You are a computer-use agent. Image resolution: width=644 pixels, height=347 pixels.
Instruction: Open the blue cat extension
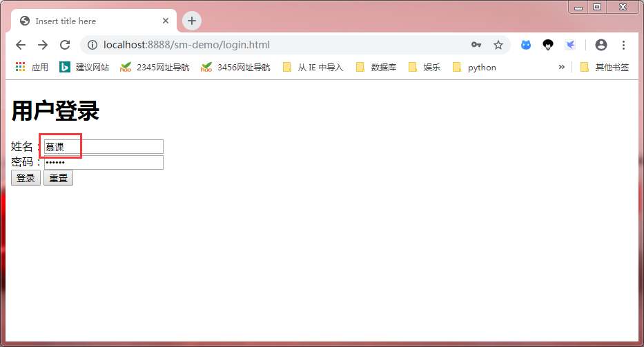tap(526, 45)
